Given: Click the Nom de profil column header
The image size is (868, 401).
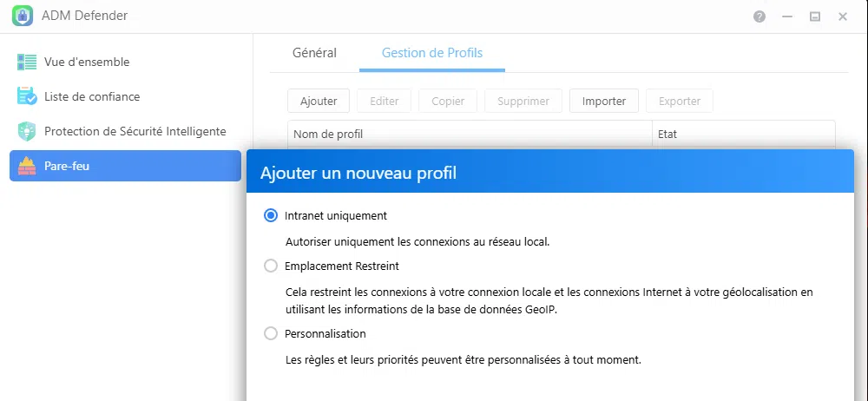Looking at the screenshot, I should [469, 135].
